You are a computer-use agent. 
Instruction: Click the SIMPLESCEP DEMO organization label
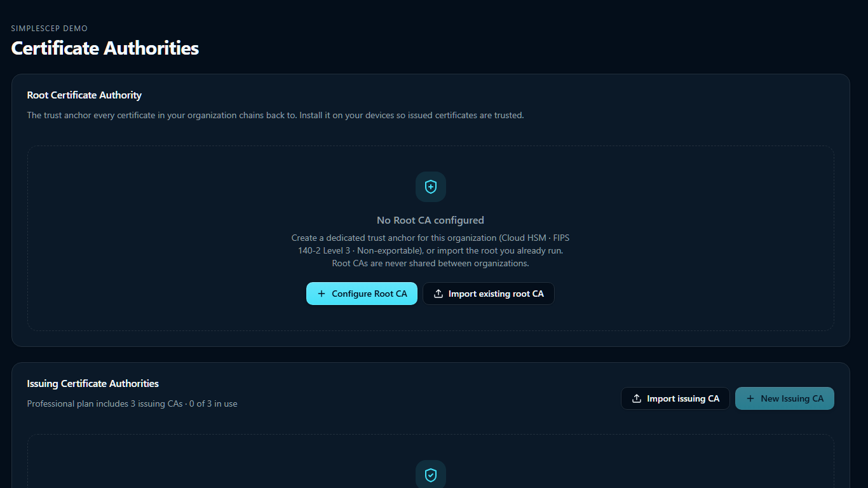(50, 29)
